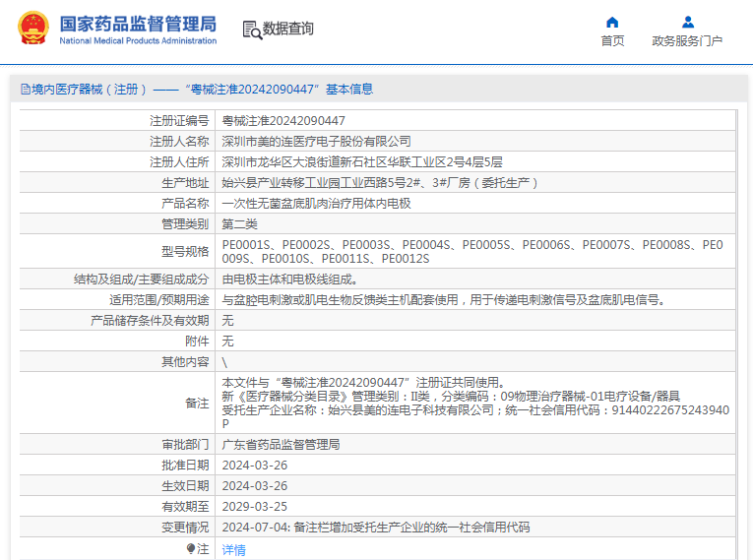This screenshot has height=560, width=753.
Task: Click the 第二类 management category value
Action: pos(239,224)
